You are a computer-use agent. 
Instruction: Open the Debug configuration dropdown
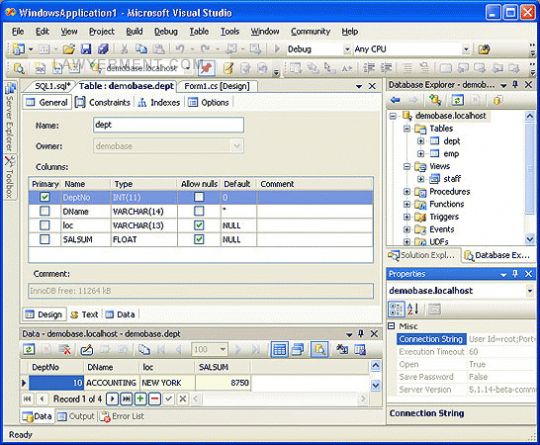click(x=347, y=50)
